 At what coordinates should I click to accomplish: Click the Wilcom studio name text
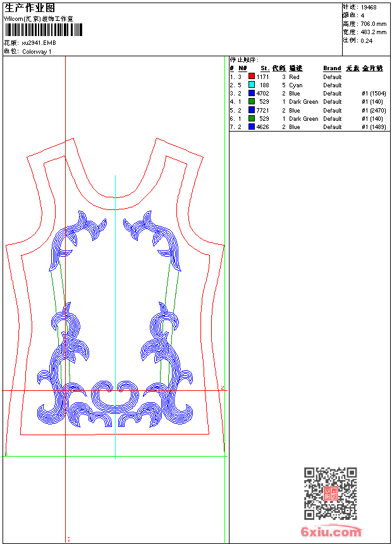[39, 19]
